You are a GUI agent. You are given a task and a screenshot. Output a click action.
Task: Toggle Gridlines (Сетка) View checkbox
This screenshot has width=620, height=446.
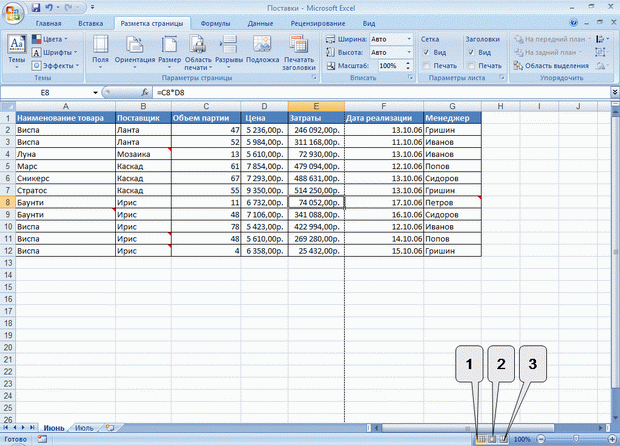(x=426, y=52)
